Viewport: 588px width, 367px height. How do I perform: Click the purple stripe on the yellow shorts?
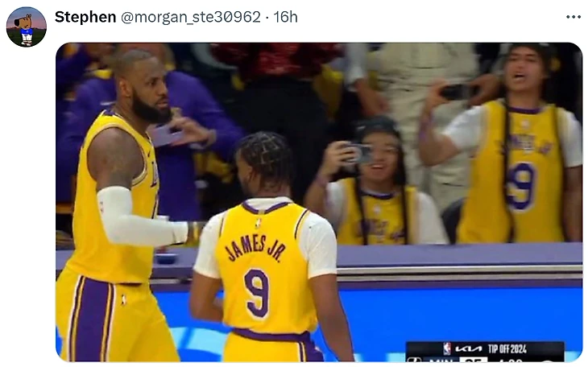pos(93,319)
